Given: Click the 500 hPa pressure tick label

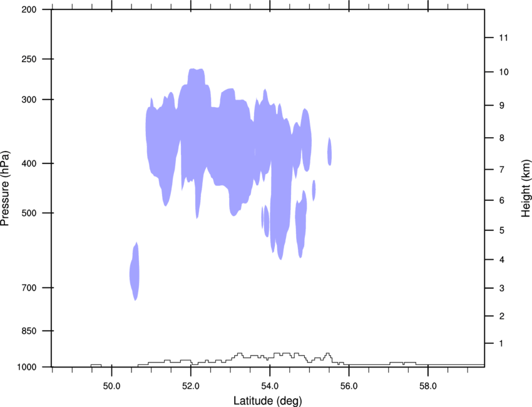Looking at the screenshot, I should pyautogui.click(x=29, y=213).
